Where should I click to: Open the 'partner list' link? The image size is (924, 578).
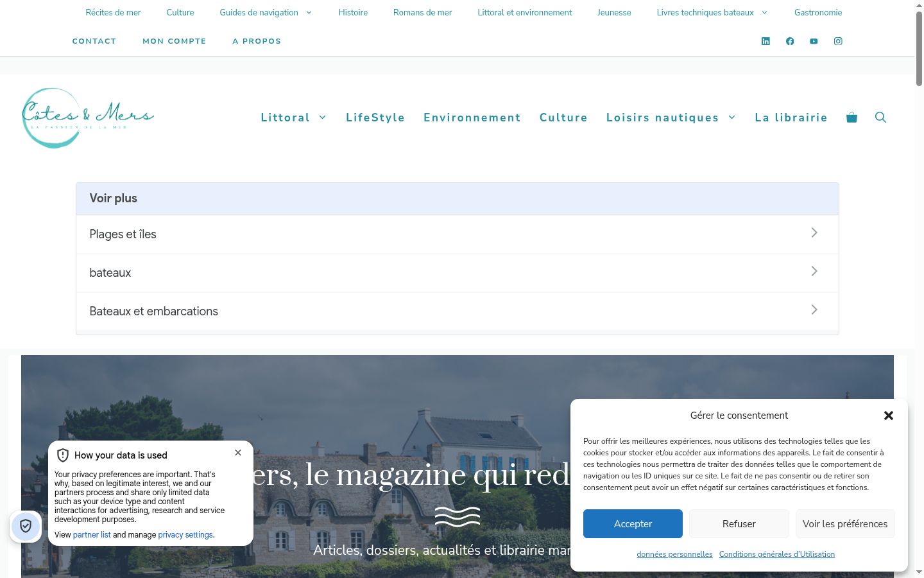[92, 535]
